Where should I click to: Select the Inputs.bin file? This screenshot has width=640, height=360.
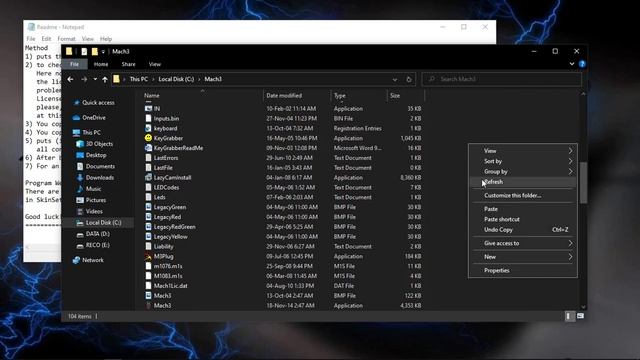(166, 118)
